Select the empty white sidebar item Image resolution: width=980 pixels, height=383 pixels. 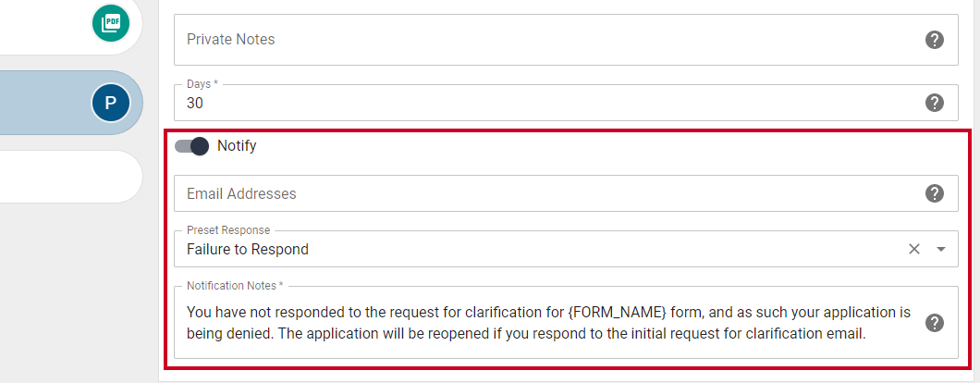click(x=70, y=177)
